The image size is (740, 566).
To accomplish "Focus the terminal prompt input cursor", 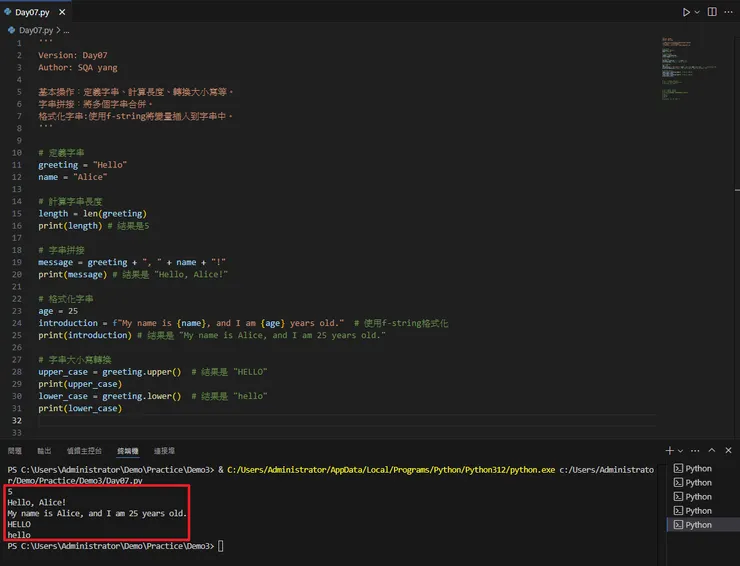I will tap(221, 546).
